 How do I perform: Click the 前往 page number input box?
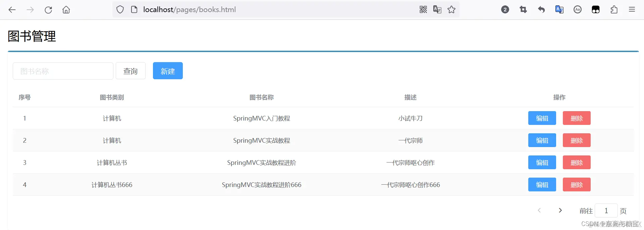(606, 211)
